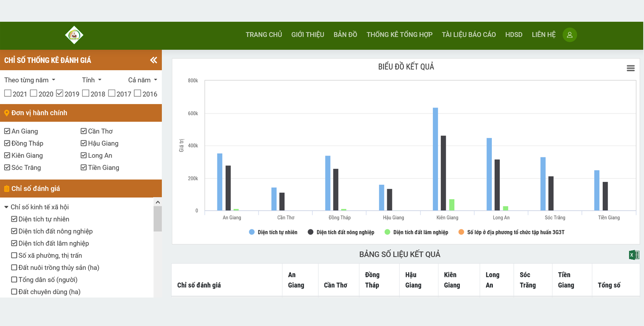Screen dimensions: 644x326
Task: Open the user account icon
Action: [569, 35]
